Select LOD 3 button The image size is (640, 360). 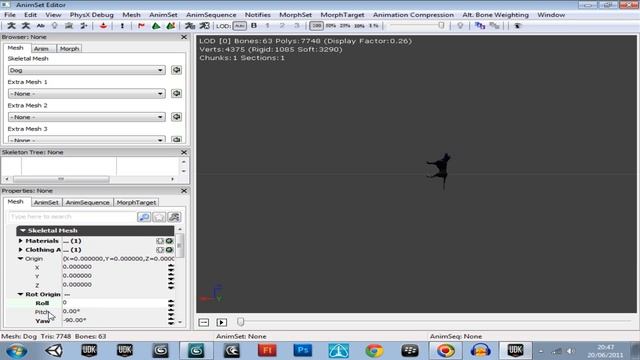[297, 26]
